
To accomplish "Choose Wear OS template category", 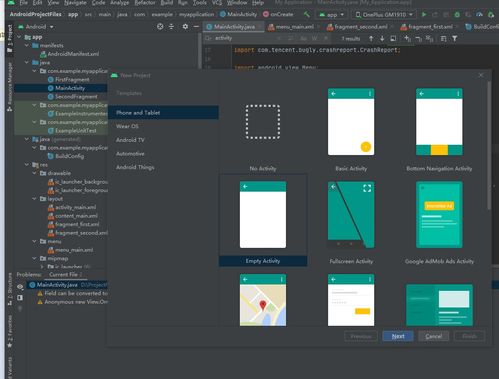I will click(127, 126).
